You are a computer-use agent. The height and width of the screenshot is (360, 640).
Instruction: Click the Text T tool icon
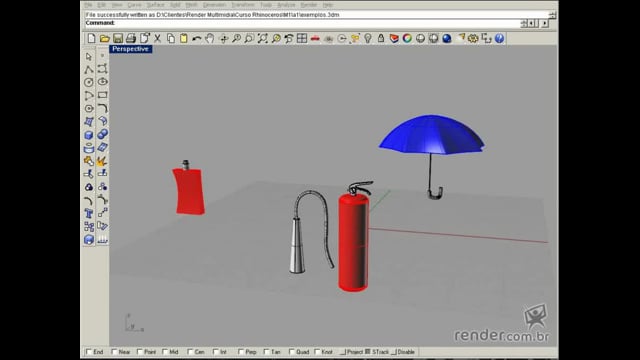tap(89, 213)
